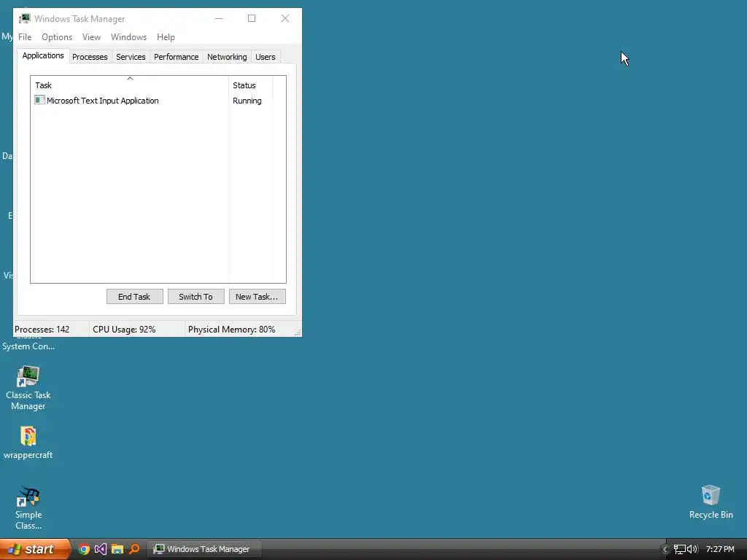Select the Microsoft Text Input Application icon
Image resolution: width=747 pixels, height=560 pixels.
pos(39,100)
